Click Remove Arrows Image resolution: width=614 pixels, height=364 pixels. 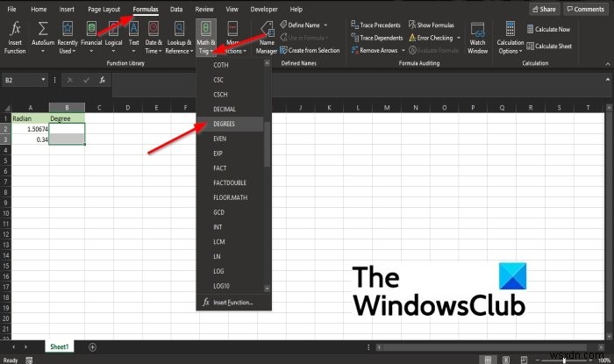pyautogui.click(x=375, y=51)
